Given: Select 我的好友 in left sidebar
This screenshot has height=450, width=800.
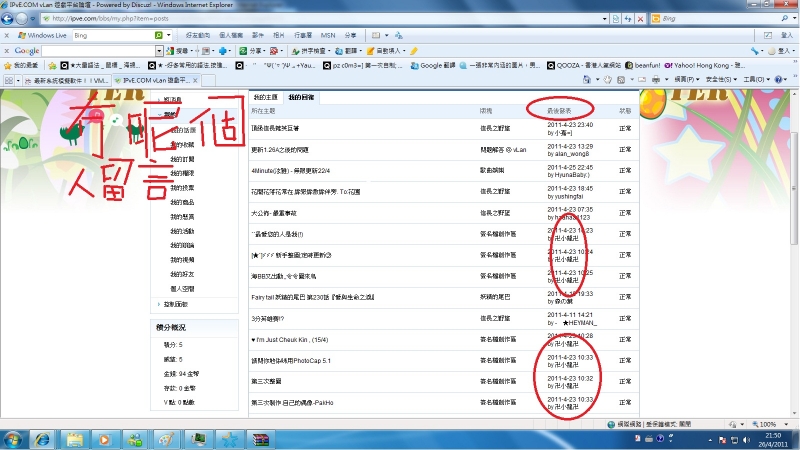Looking at the screenshot, I should [183, 275].
